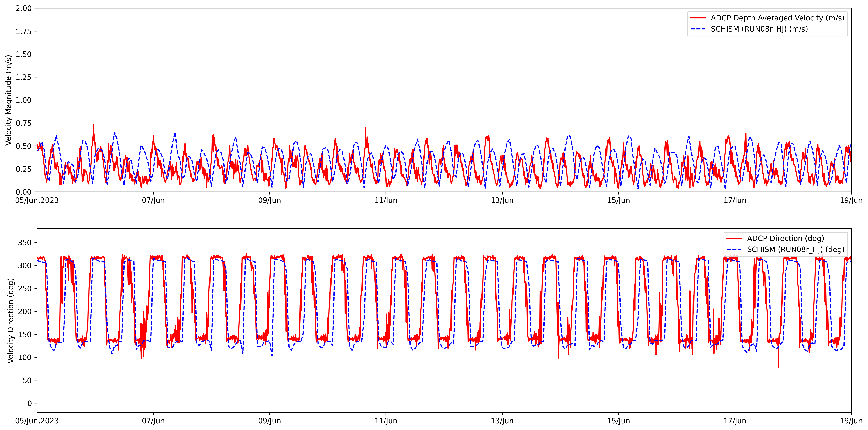Image resolution: width=868 pixels, height=430 pixels.
Task: Click the '0' y-axis tick on bottom plot
Action: 29,403
